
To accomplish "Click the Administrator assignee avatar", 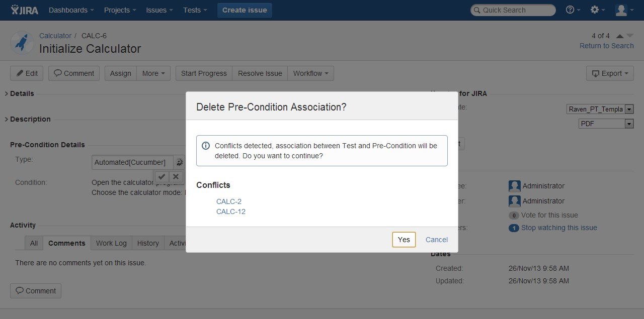I will (514, 186).
